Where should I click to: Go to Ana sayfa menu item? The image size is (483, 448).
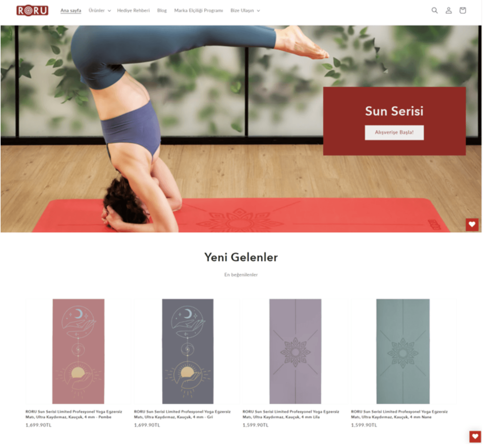pos(71,10)
